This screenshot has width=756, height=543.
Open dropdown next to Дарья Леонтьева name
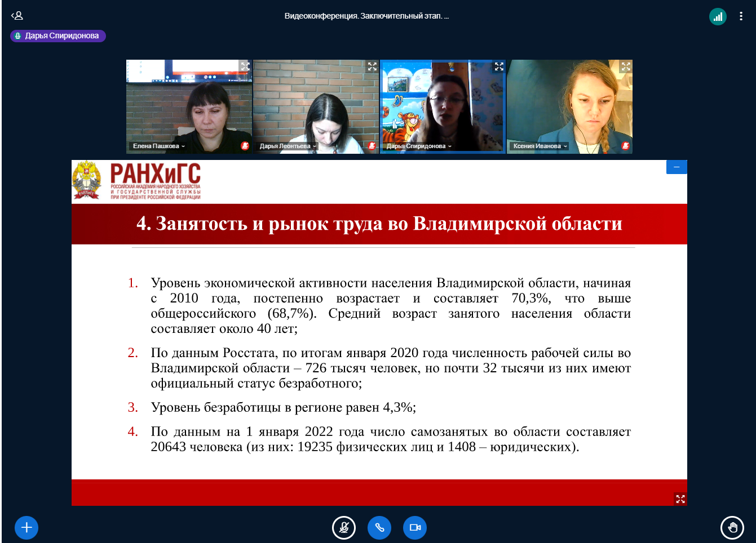coord(315,146)
